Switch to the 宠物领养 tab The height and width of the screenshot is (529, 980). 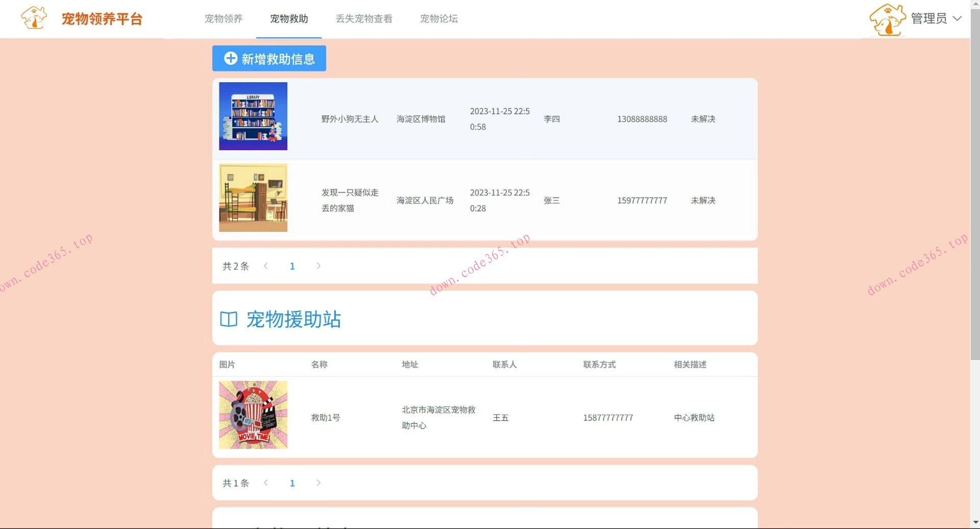tap(223, 19)
